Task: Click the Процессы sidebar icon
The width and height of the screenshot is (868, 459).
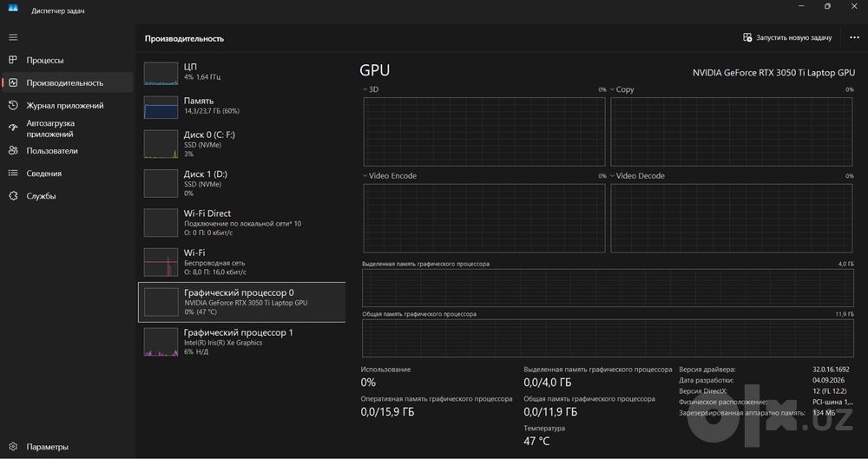Action: point(13,60)
